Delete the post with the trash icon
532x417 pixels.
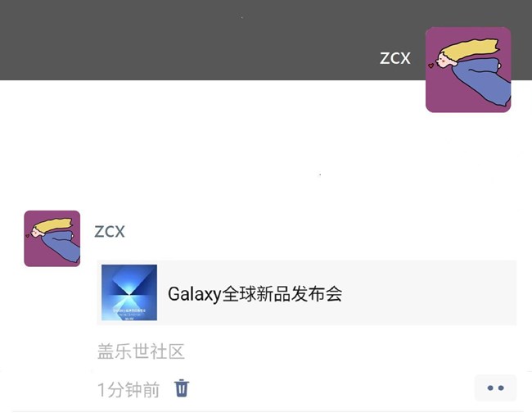pos(182,388)
